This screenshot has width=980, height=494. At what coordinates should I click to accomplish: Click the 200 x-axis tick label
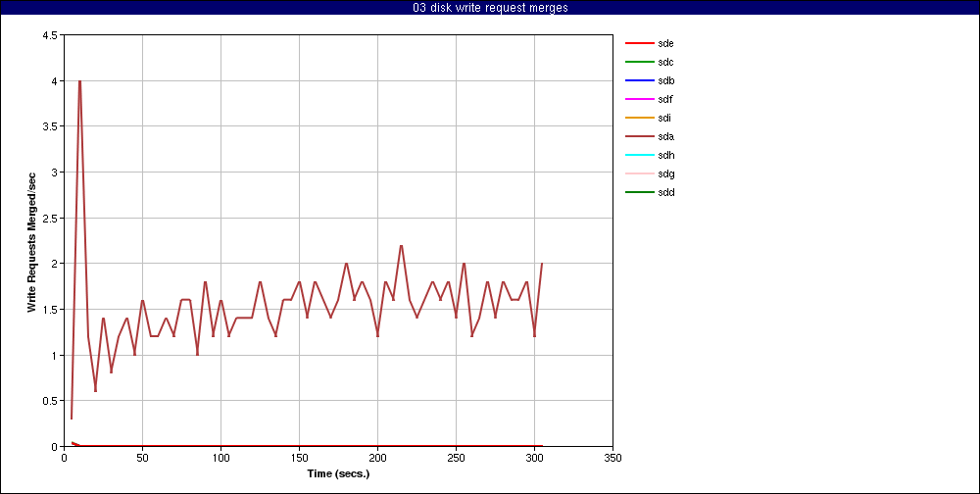(377, 458)
